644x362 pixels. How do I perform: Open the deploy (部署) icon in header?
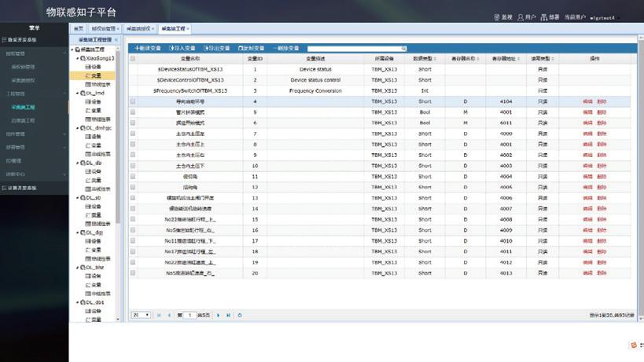click(x=550, y=17)
